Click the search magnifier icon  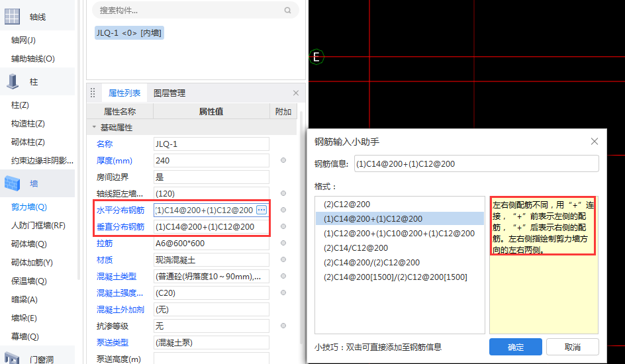click(x=287, y=11)
